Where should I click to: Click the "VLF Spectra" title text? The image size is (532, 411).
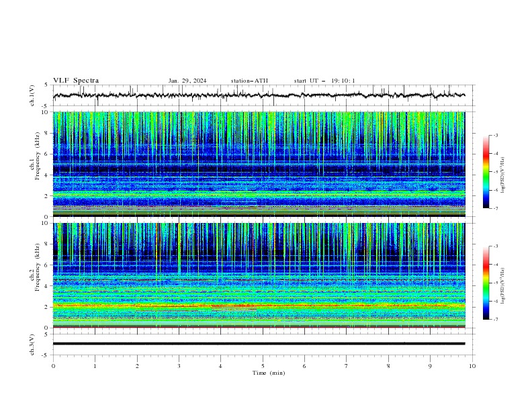[x=76, y=81]
